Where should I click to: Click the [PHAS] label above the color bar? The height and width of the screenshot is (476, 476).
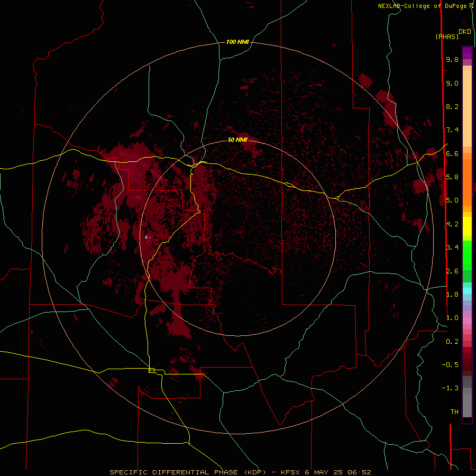[447, 37]
